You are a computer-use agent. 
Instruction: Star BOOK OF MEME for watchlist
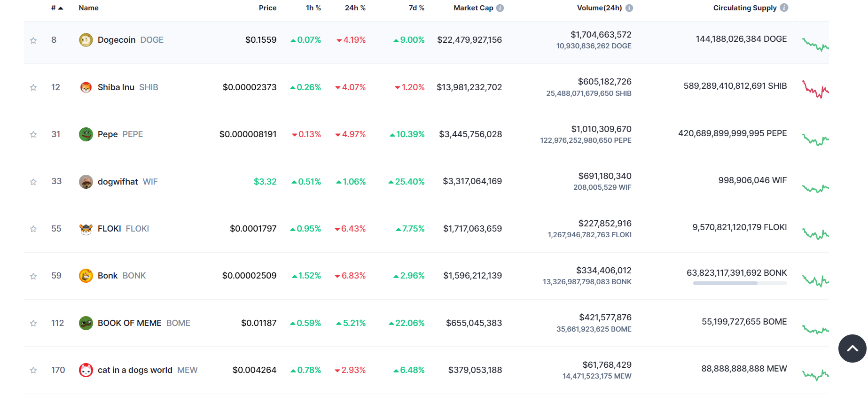(33, 323)
